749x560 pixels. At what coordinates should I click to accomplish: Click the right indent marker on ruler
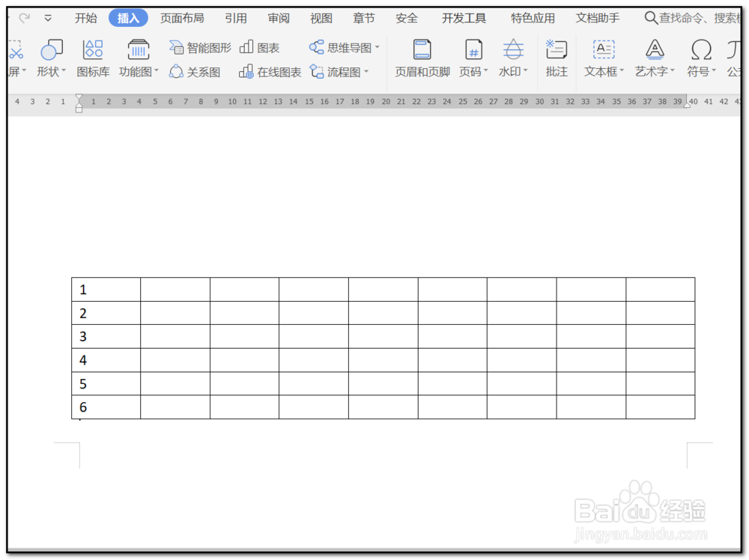pos(687,105)
